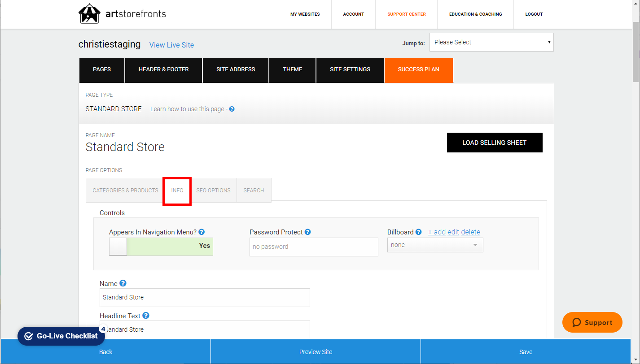This screenshot has height=364, width=640.
Task: Click help icon for Appears In Navigation Menu
Action: point(202,232)
